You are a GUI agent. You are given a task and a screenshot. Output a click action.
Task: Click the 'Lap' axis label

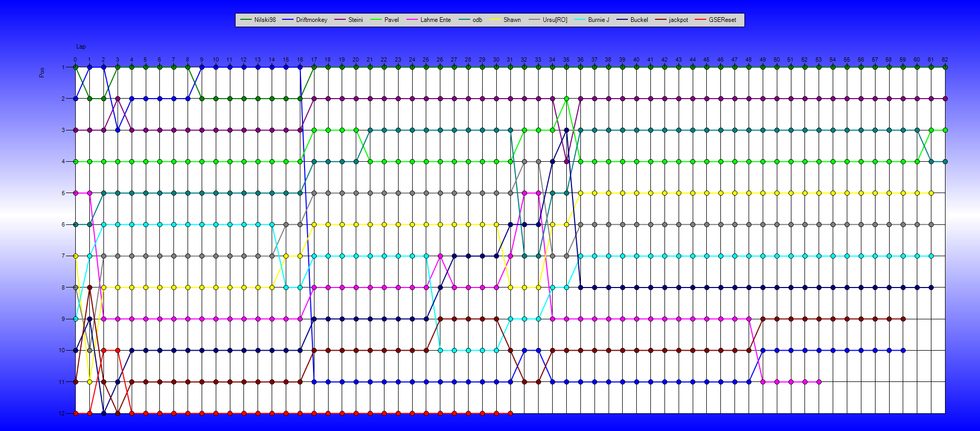click(x=81, y=46)
